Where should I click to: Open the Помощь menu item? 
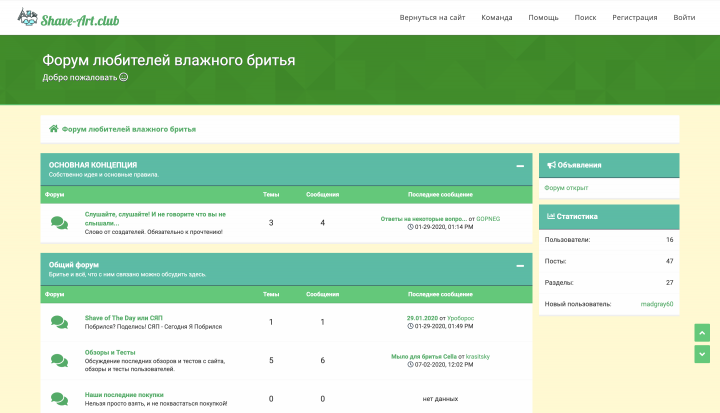click(x=543, y=17)
